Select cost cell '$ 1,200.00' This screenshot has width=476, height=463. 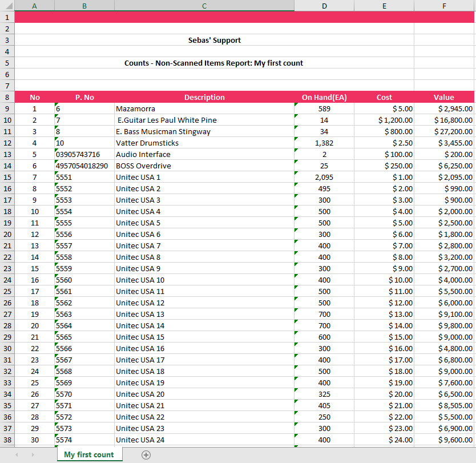click(x=384, y=120)
